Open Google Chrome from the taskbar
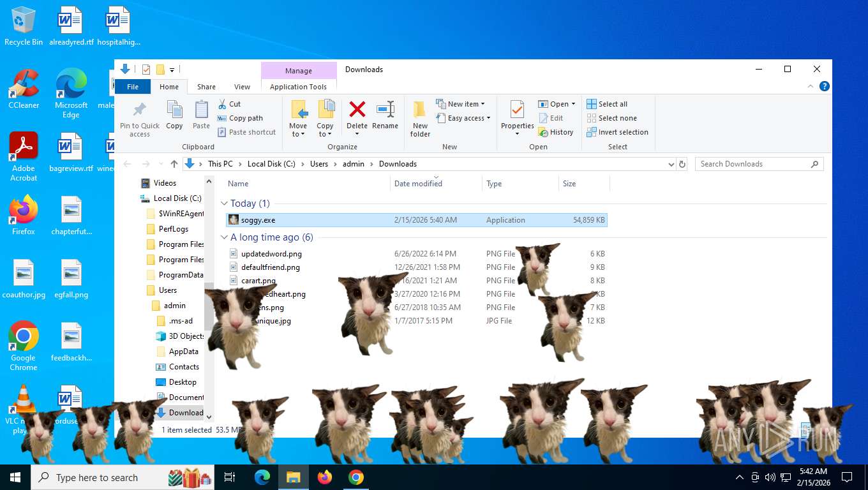Image resolution: width=868 pixels, height=490 pixels. coord(356,477)
